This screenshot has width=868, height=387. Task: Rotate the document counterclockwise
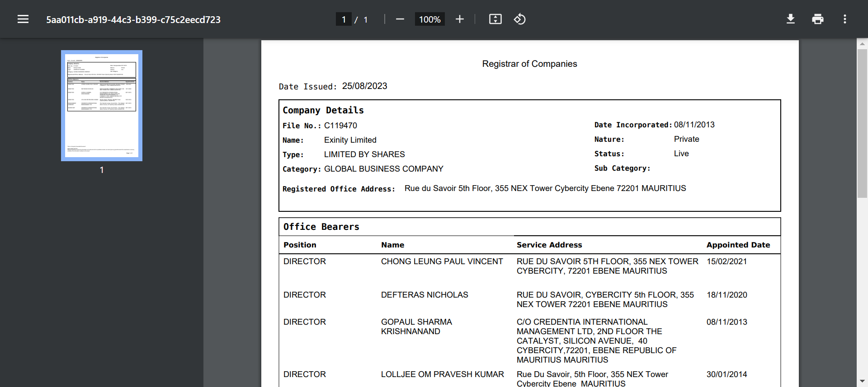pos(520,19)
